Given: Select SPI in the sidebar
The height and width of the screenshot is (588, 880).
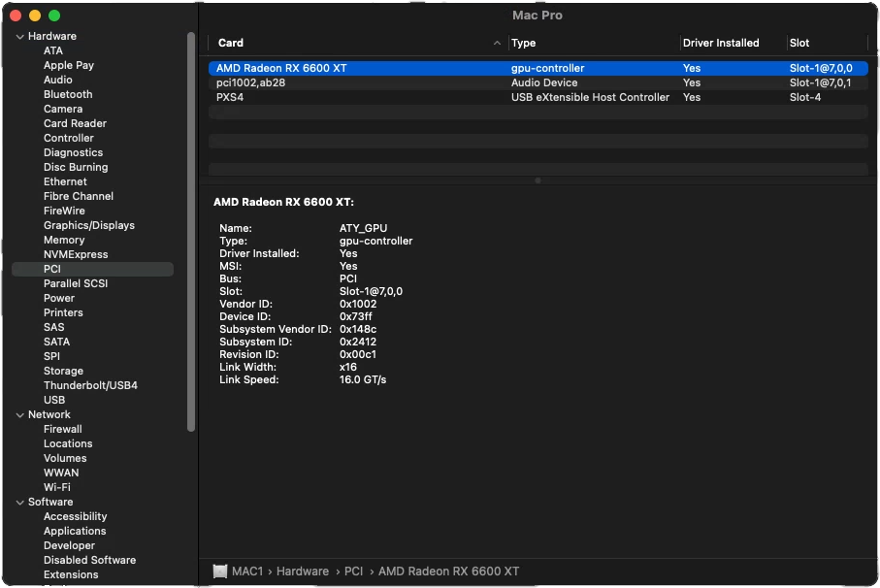Looking at the screenshot, I should point(51,357).
